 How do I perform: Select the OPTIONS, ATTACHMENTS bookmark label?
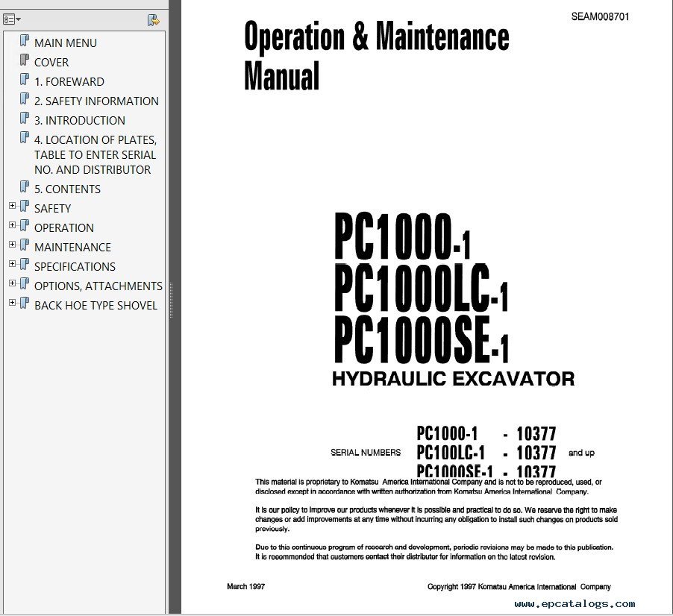98,286
